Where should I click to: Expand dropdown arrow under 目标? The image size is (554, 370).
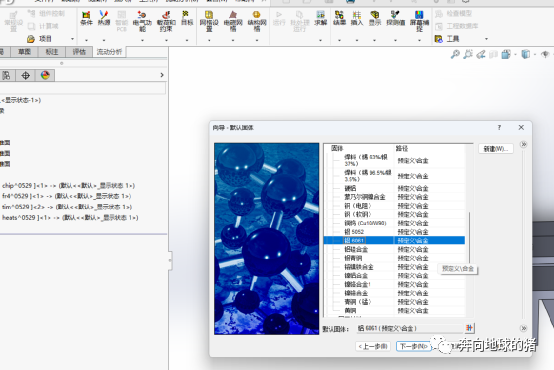[x=187, y=40]
